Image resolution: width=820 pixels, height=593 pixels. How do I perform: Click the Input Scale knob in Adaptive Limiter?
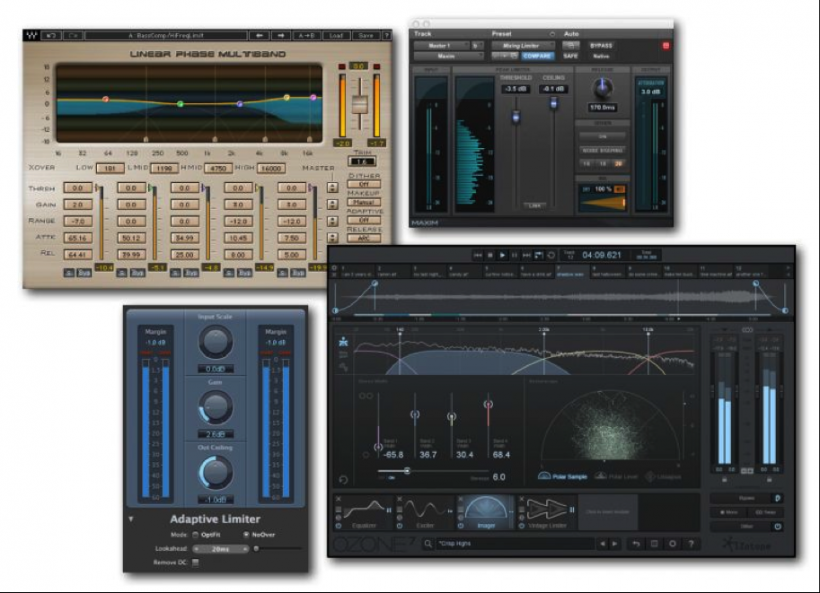coord(215,342)
